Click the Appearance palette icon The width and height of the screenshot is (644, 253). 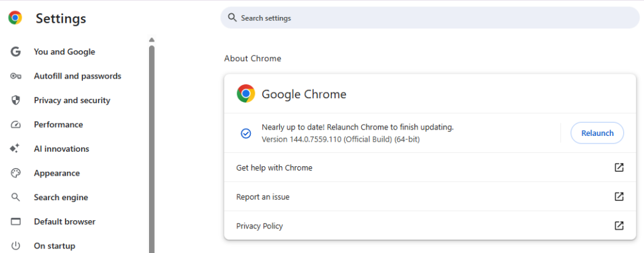click(16, 173)
